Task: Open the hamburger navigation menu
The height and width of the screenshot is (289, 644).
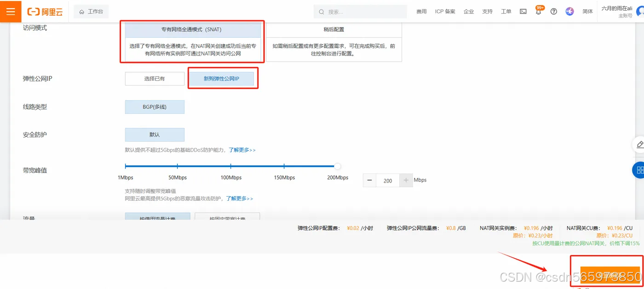Action: point(11,11)
